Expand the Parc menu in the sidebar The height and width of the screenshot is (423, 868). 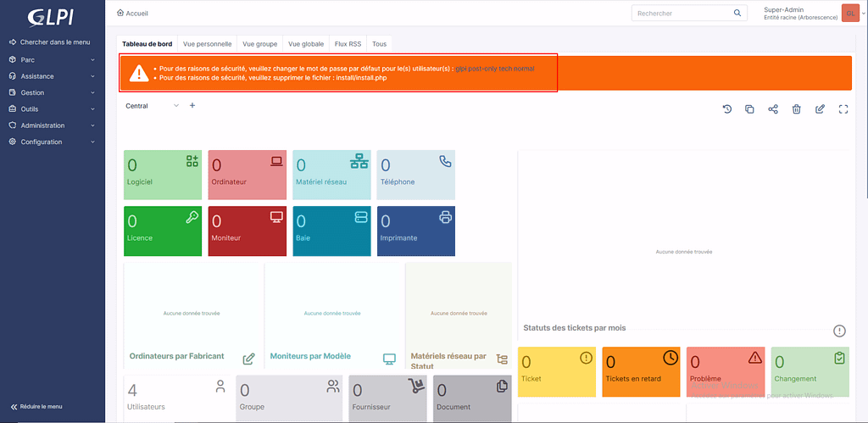click(x=51, y=60)
